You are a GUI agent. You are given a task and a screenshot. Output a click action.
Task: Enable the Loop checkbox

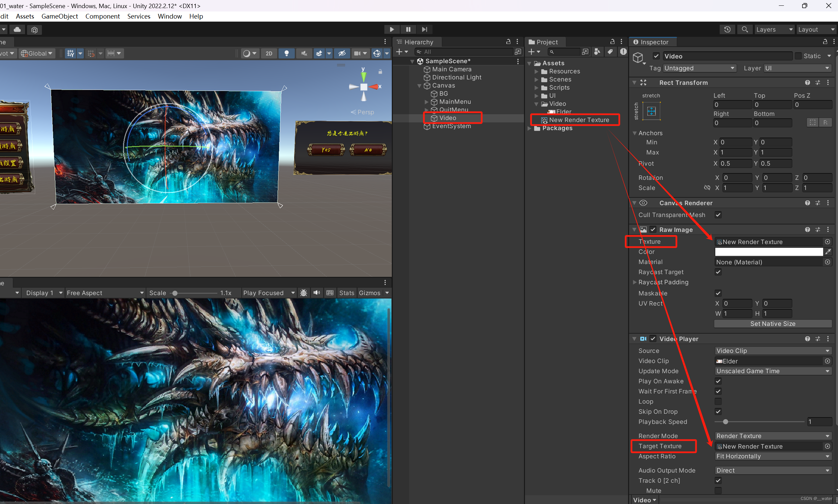(718, 402)
